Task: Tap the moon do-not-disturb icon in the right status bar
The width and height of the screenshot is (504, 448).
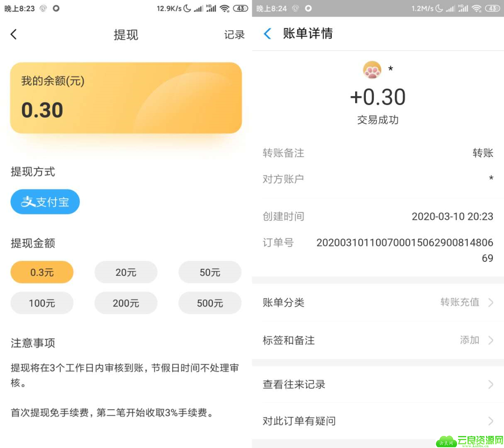Action: [439, 8]
